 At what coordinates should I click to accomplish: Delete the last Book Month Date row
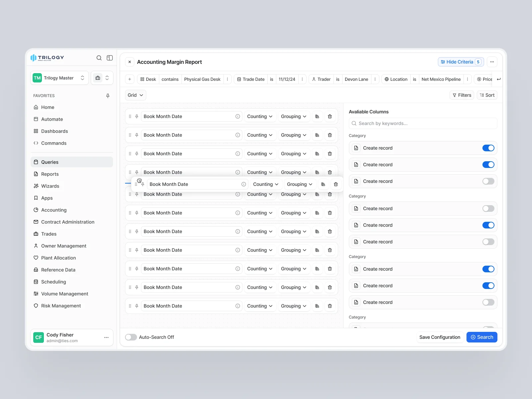coord(330,306)
